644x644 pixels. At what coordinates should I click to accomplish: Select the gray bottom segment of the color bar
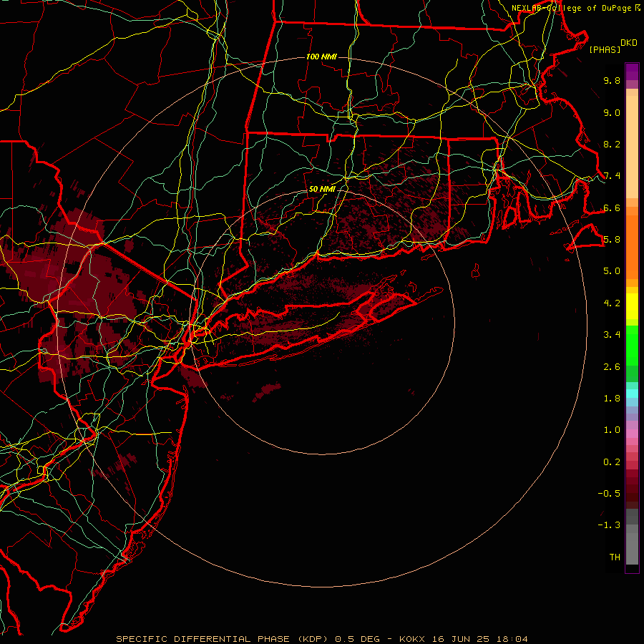(632, 545)
